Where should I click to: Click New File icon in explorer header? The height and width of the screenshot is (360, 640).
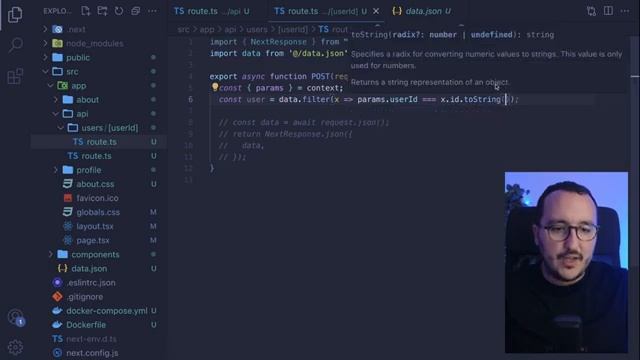point(85,11)
